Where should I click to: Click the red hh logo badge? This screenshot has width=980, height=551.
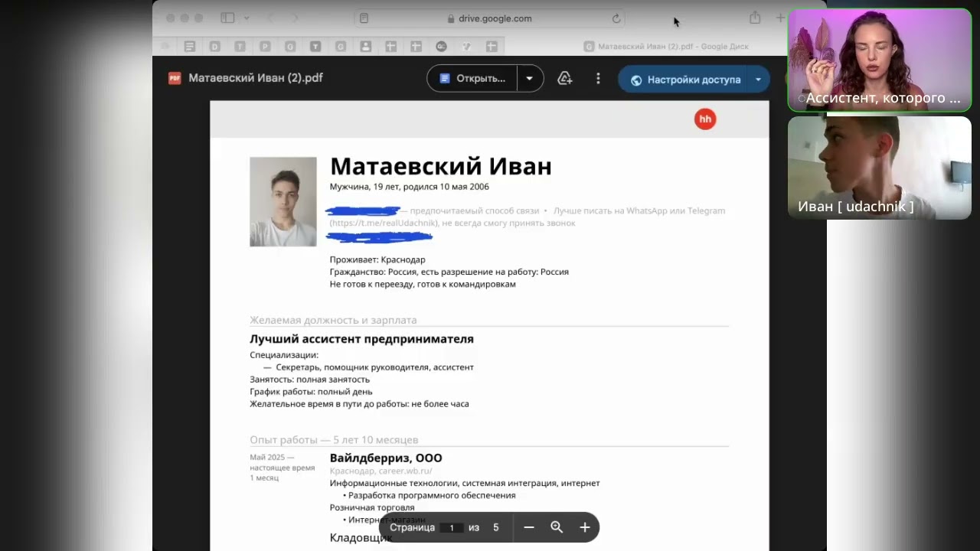pos(705,119)
